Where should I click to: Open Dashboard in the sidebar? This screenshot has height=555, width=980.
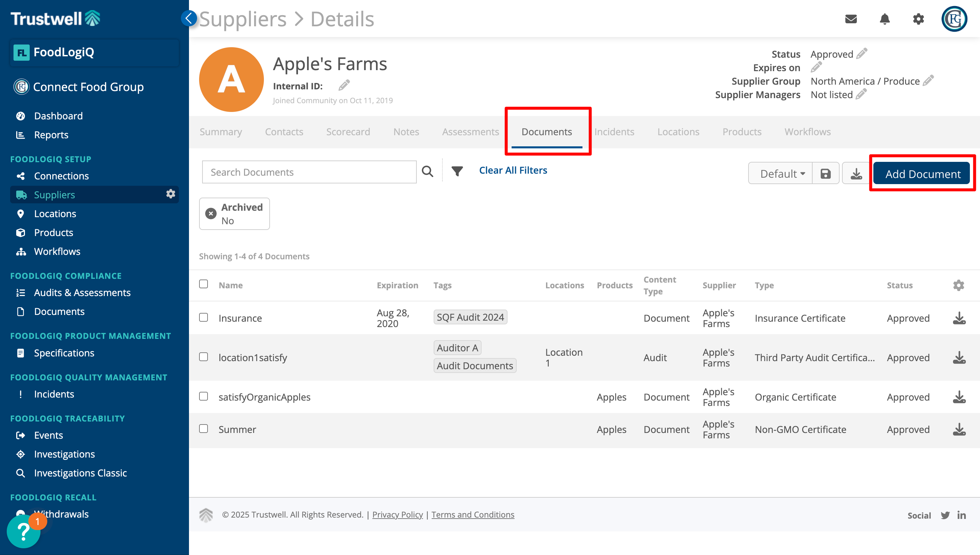point(58,116)
